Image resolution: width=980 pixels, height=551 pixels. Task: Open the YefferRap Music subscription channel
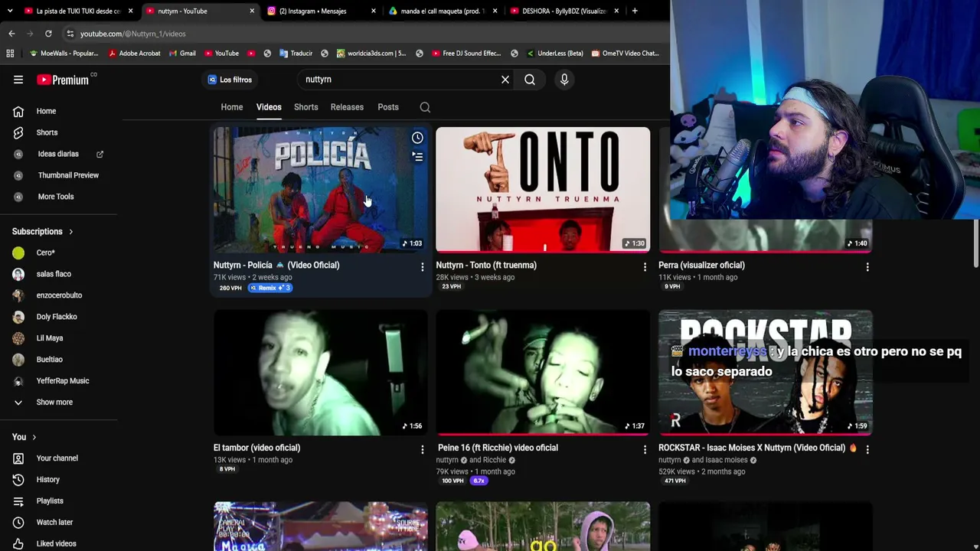(61, 381)
